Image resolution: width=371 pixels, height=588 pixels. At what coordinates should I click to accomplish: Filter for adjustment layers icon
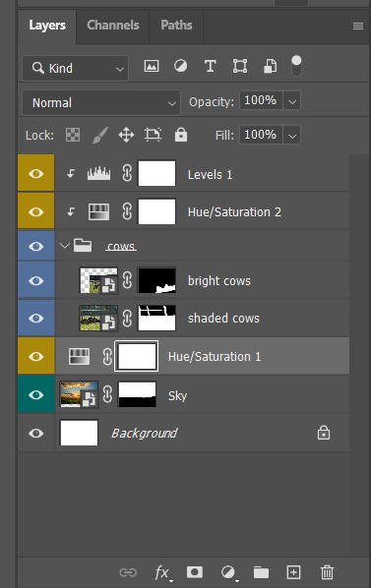click(x=180, y=66)
